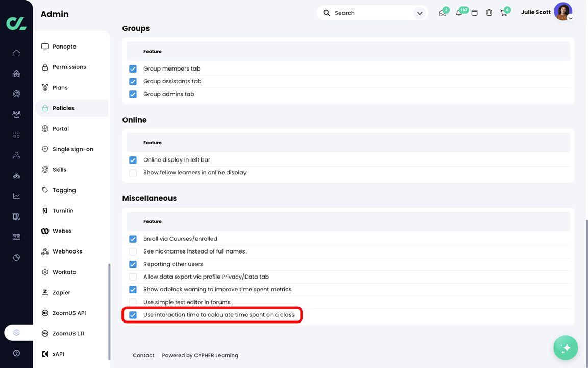Follow the Contact footer link

click(143, 355)
